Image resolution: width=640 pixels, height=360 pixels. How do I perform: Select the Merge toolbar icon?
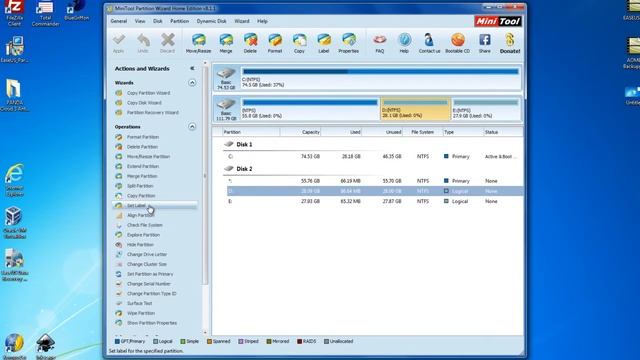[x=226, y=43]
